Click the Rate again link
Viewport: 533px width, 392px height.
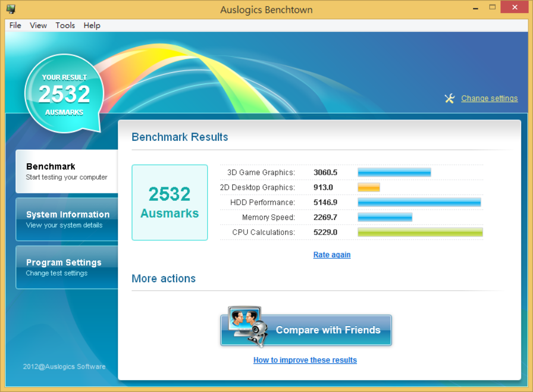pyautogui.click(x=332, y=255)
